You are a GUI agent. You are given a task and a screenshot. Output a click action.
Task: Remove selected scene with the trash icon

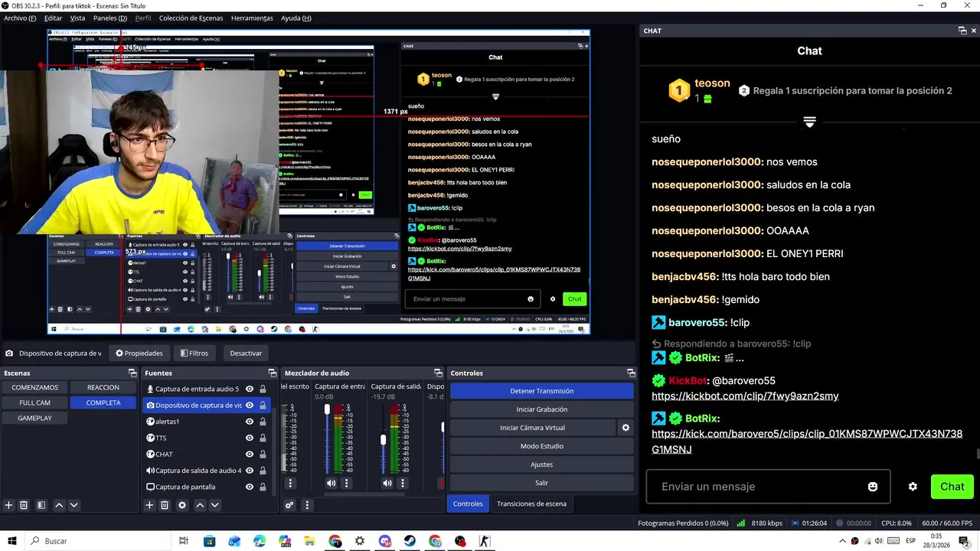pos(24,505)
